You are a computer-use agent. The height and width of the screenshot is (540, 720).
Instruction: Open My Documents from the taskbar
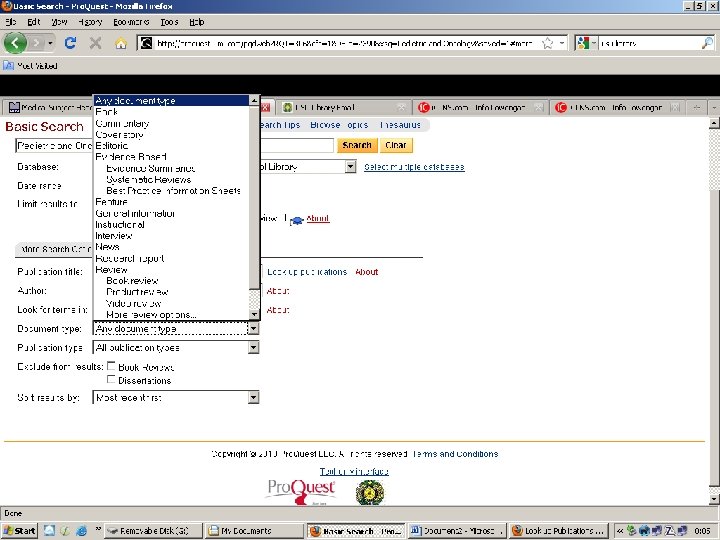click(253, 531)
